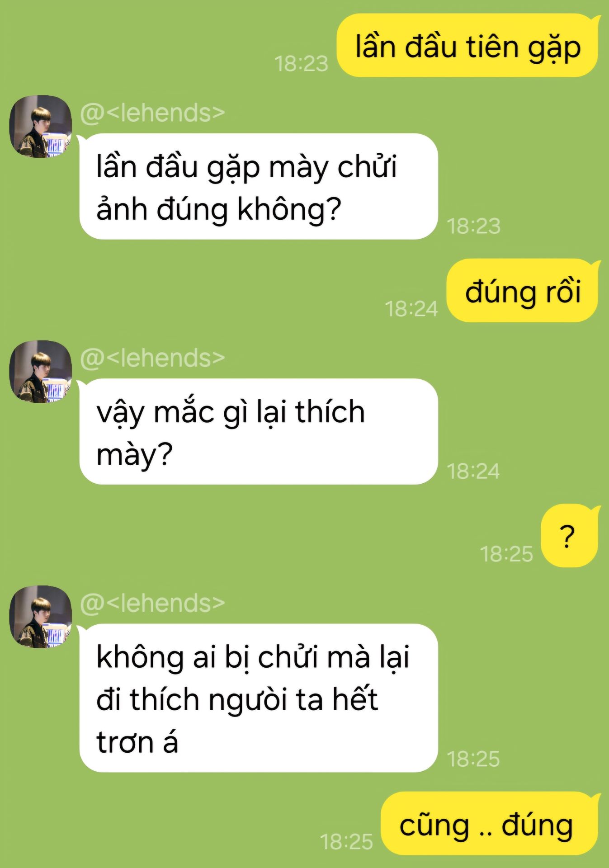Viewport: 609px width, 868px height.
Task: Click the 18:24 timestamp beside 'đúng rồi'
Action: [x=411, y=309]
